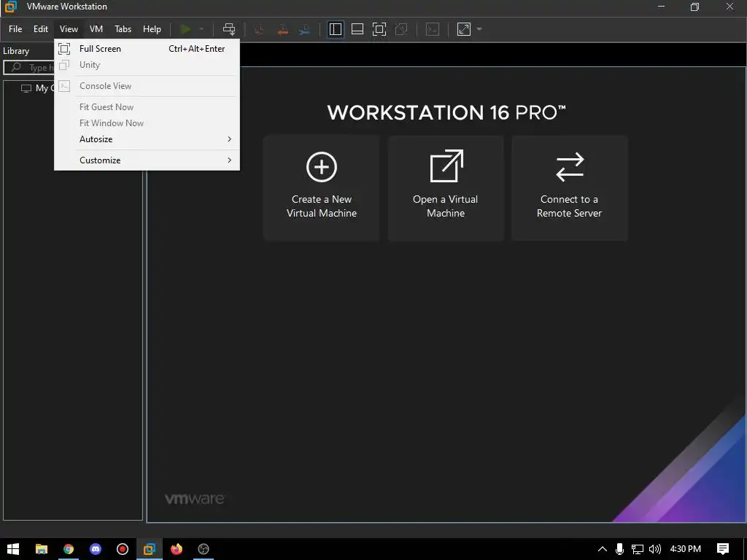Click the Take Snapshot toolbar icon

(260, 29)
